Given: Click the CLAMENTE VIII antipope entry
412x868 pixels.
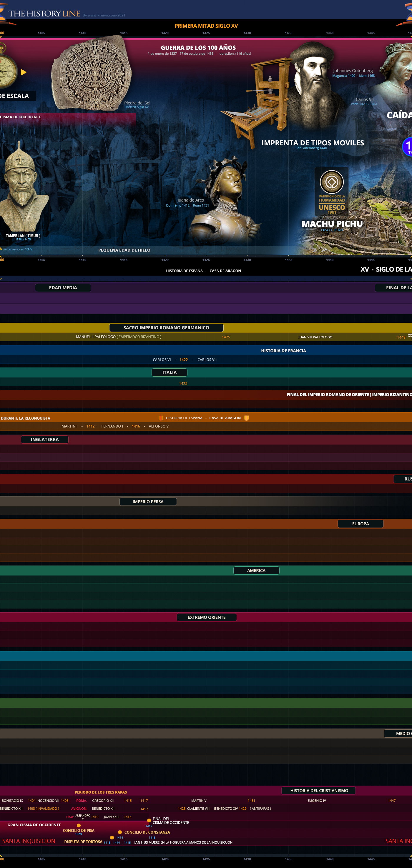Looking at the screenshot, I should pos(198,808).
